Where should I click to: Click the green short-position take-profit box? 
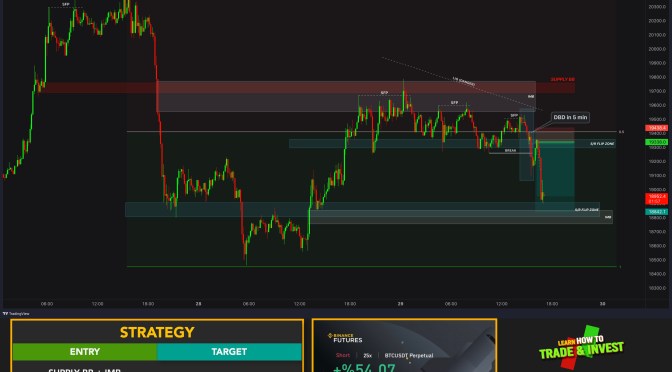click(555, 176)
